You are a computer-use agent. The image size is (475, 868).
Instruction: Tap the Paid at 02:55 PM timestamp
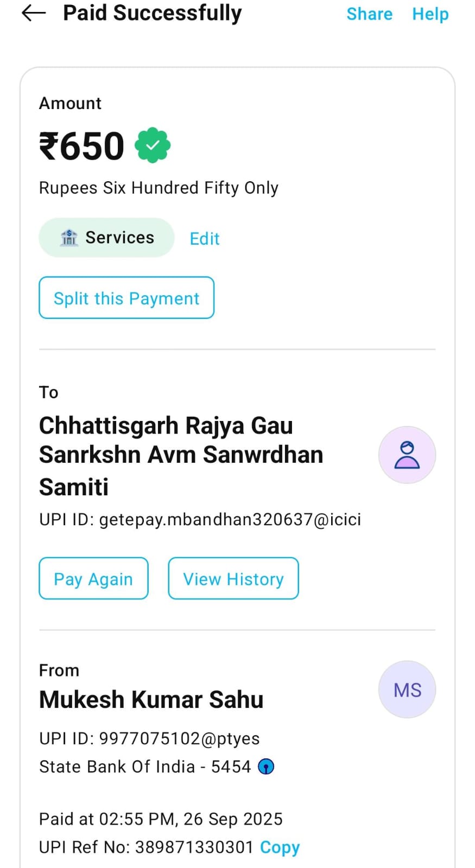[161, 819]
